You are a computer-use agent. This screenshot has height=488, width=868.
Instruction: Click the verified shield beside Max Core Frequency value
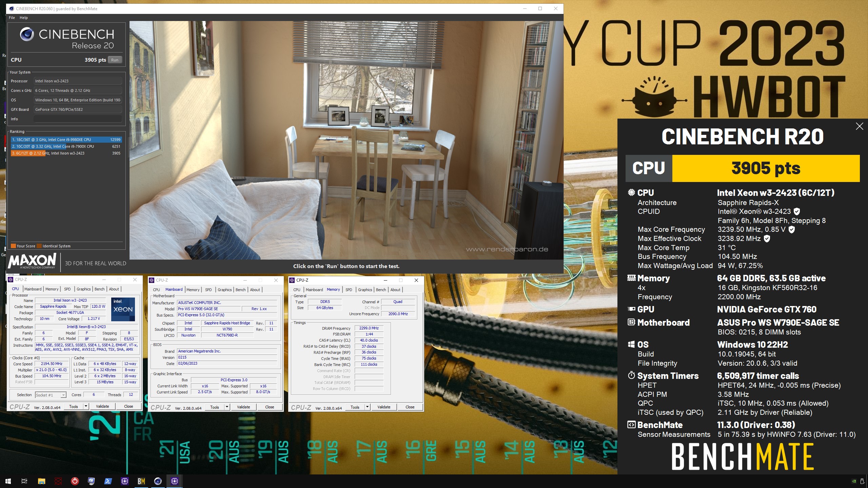(x=792, y=229)
